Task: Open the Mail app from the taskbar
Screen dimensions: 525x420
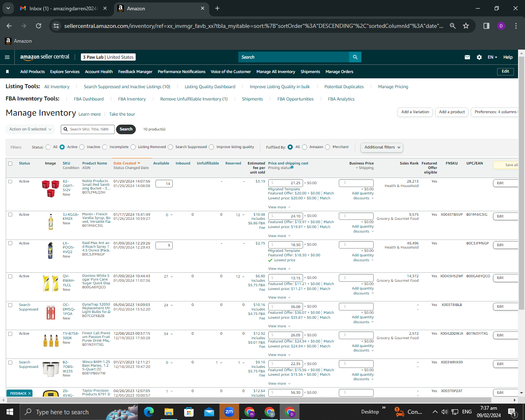Action: click(209, 412)
